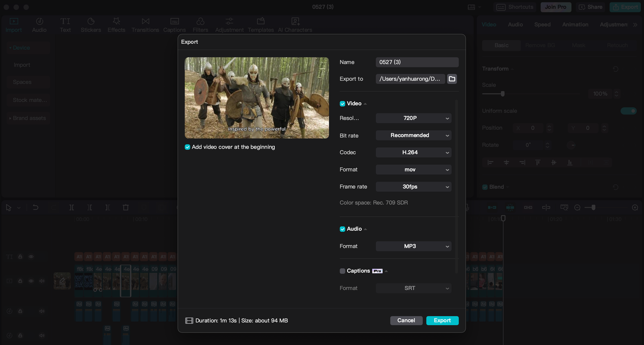This screenshot has width=644, height=345.
Task: Click cover edit thumbnail on timeline
Action: (62, 281)
